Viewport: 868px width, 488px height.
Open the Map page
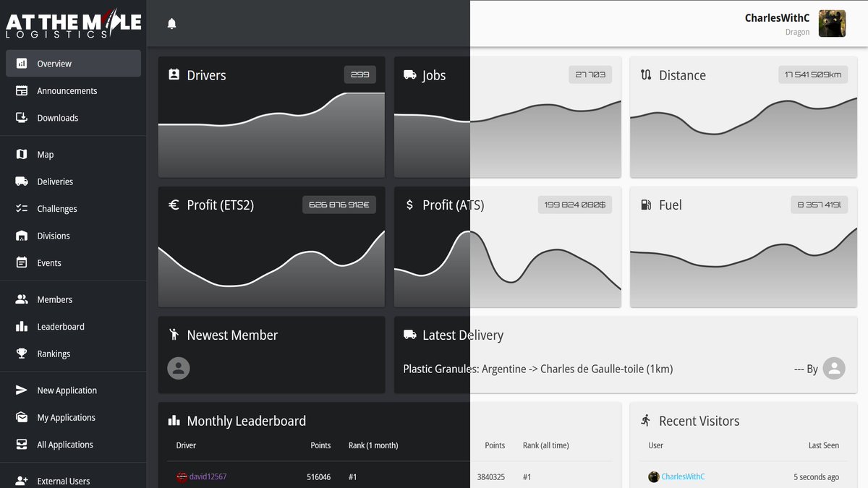73,155
